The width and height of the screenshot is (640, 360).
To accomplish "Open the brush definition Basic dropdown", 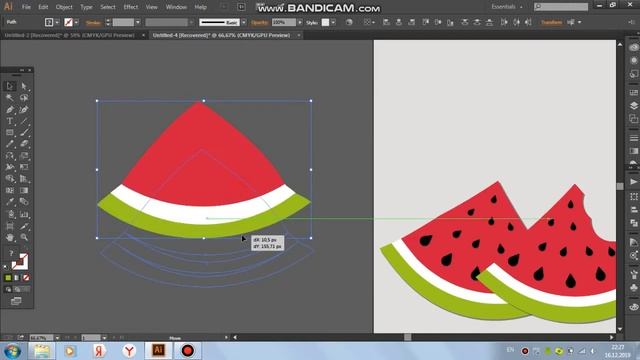I will [244, 22].
